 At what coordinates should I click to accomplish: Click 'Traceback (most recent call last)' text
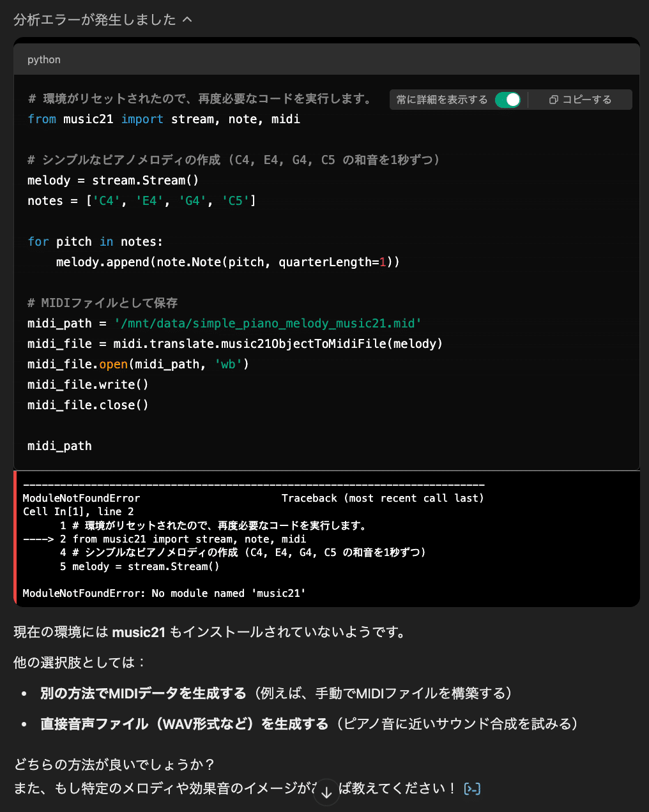click(383, 498)
